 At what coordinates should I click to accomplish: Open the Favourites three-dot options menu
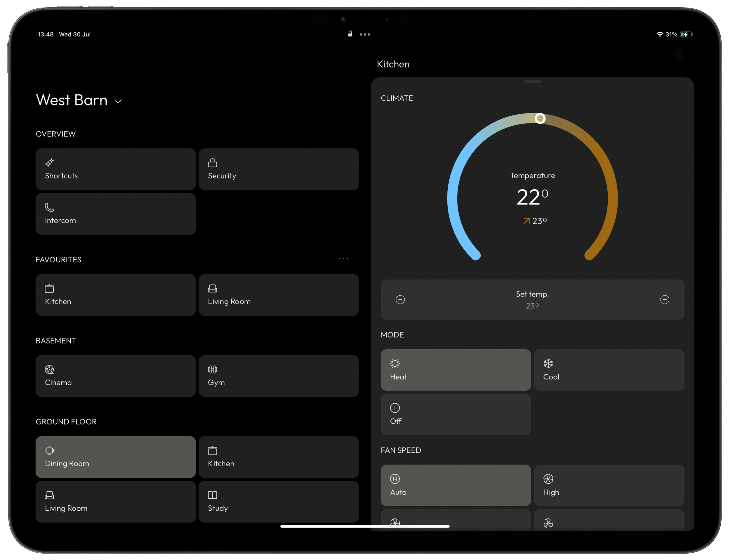click(343, 259)
